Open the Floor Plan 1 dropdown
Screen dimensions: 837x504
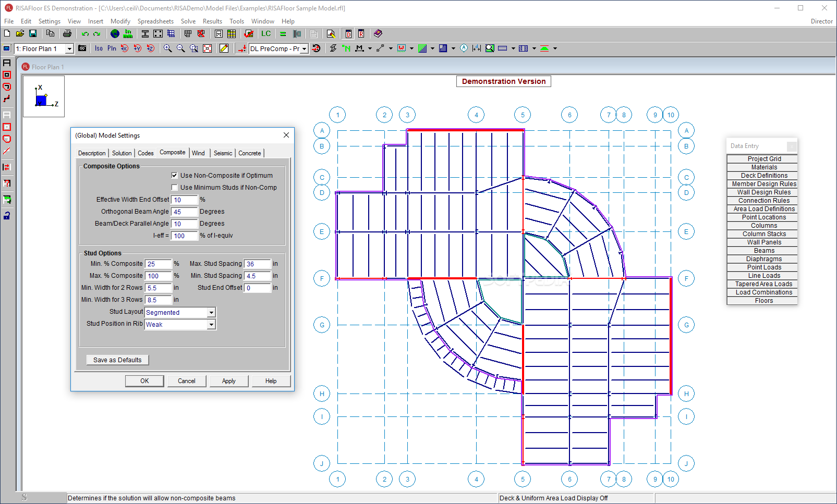click(x=69, y=48)
